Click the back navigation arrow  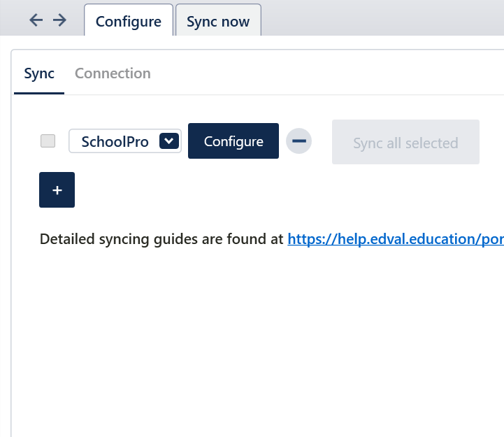tap(36, 20)
